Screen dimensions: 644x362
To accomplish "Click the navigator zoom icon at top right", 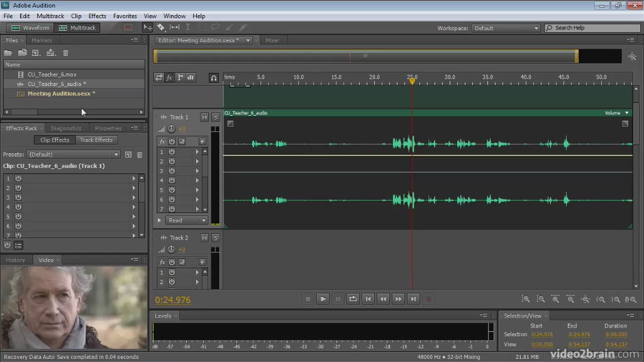I will click(x=632, y=57).
